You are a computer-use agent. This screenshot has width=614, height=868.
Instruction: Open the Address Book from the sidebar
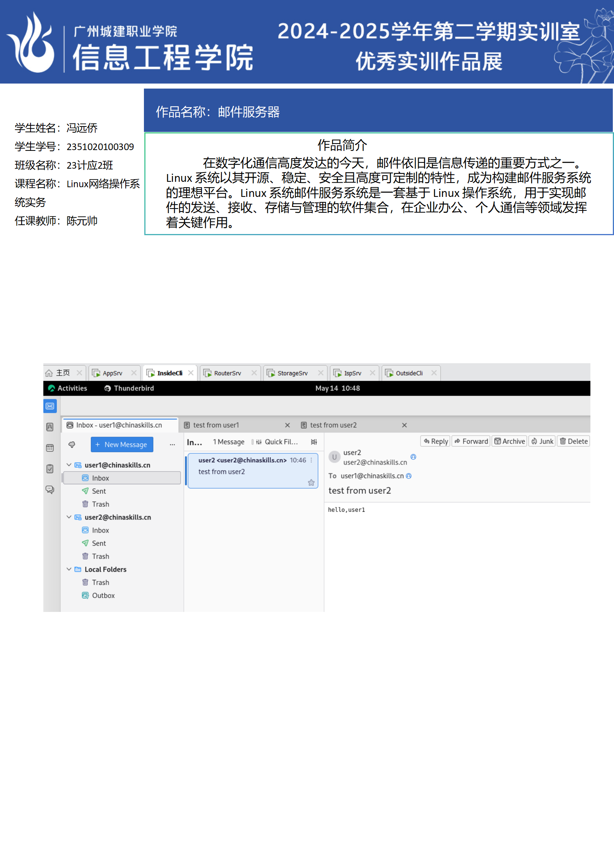(50, 427)
